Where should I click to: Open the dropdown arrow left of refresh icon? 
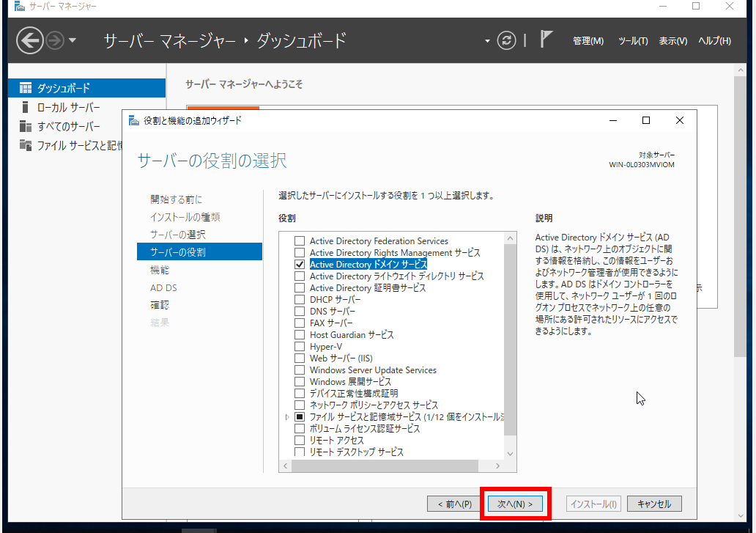pyautogui.click(x=487, y=41)
